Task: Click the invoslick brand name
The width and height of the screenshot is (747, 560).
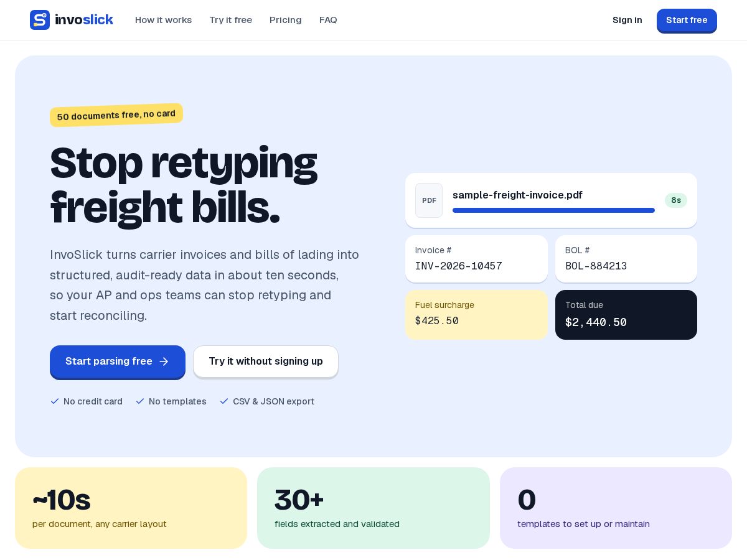Action: [84, 20]
